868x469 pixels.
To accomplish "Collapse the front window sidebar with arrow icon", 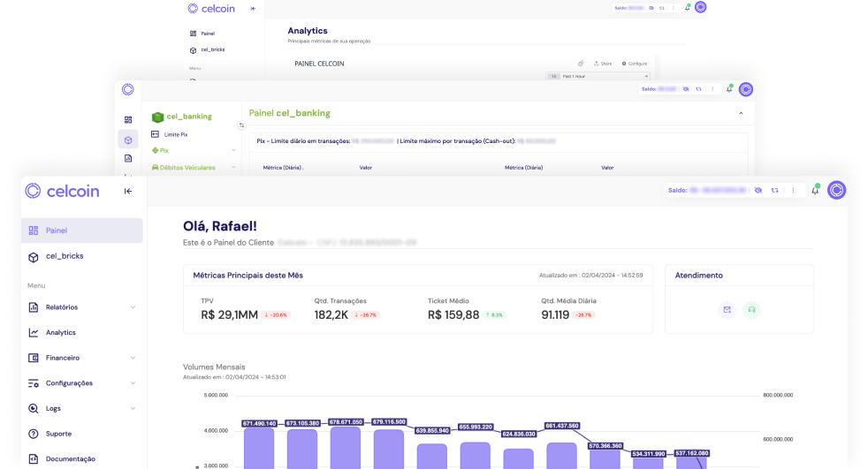I will 128,192.
